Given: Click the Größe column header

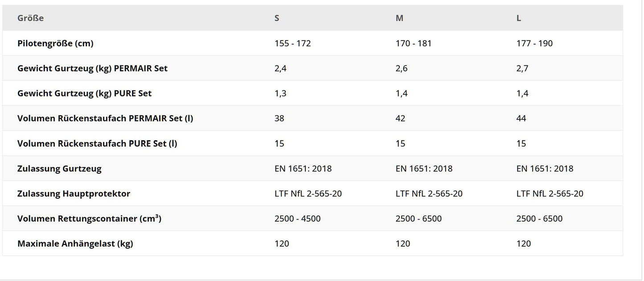Looking at the screenshot, I should click(30, 18).
